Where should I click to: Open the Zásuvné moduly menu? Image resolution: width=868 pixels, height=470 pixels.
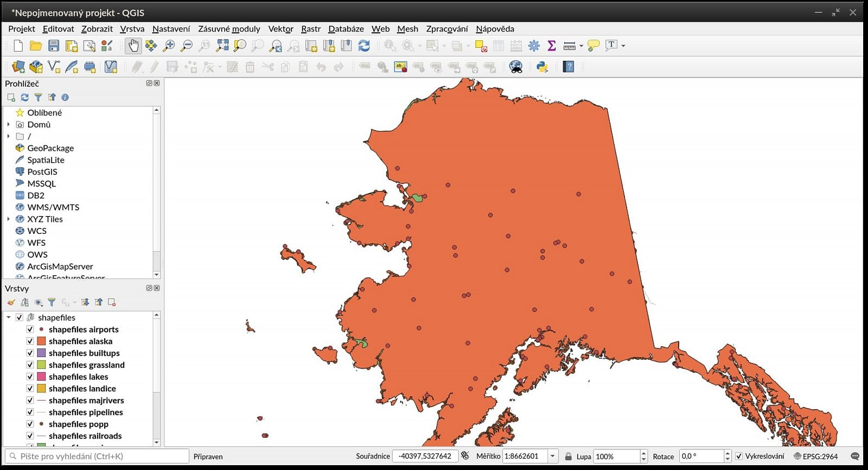click(229, 29)
